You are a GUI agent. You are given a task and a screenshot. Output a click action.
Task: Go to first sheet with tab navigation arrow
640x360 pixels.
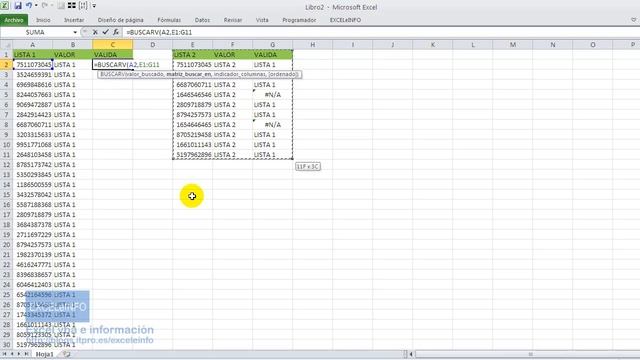(4, 354)
